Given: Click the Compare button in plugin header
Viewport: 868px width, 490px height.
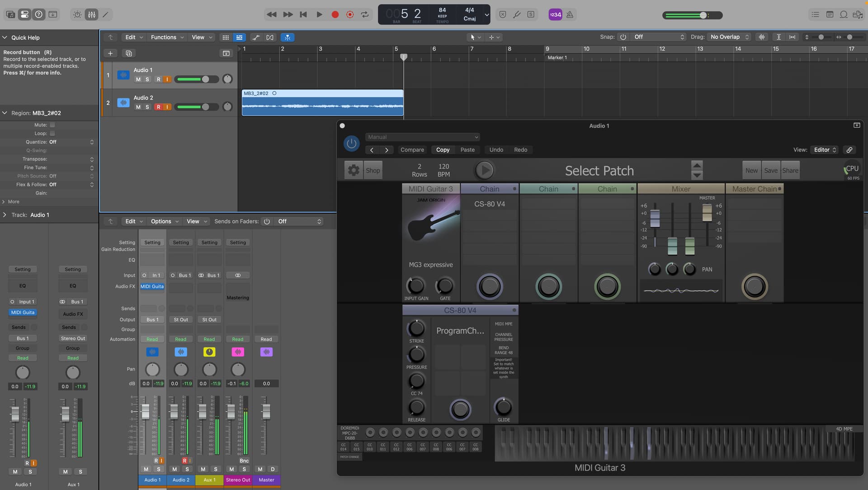Looking at the screenshot, I should pyautogui.click(x=412, y=150).
